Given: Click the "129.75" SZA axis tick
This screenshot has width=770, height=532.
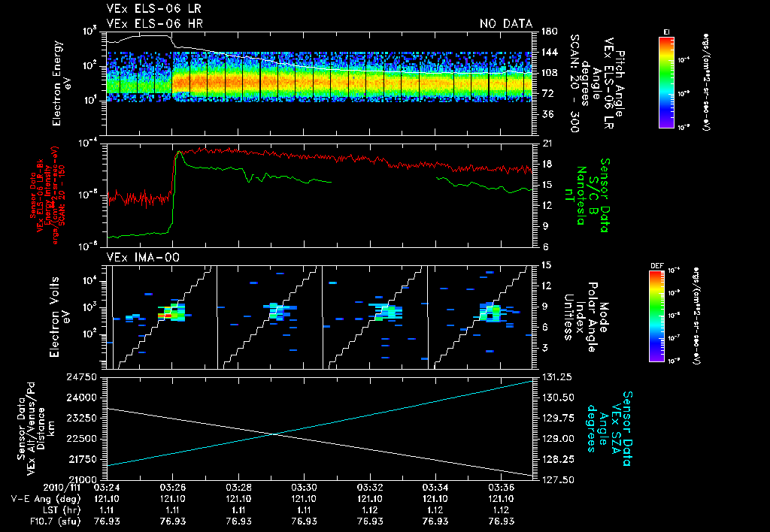Looking at the screenshot, I should click(x=557, y=418).
